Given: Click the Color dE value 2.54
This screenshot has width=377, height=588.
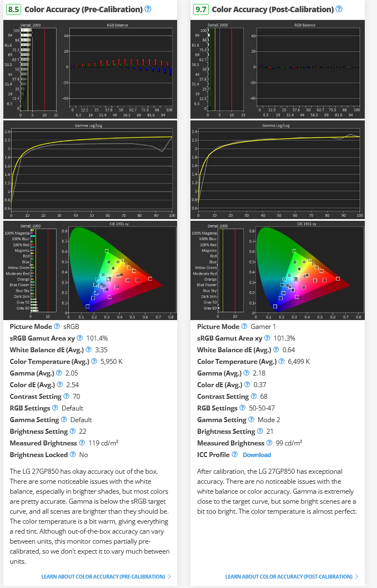Looking at the screenshot, I should [72, 385].
